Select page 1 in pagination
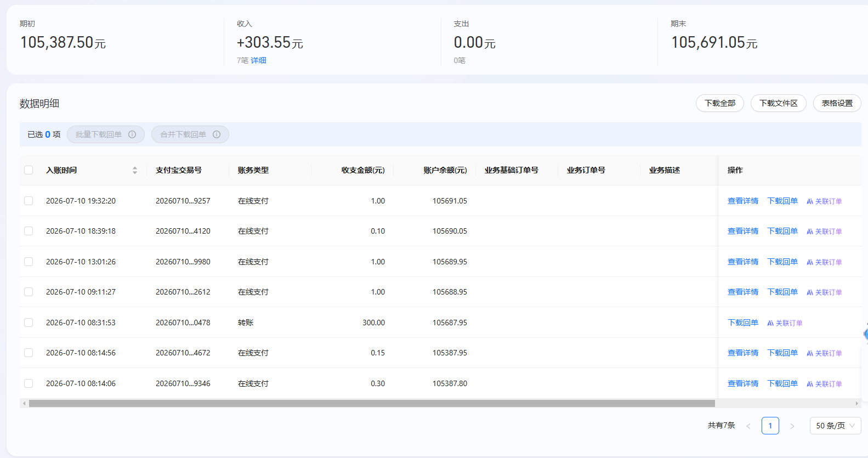This screenshot has height=458, width=868. coord(770,426)
